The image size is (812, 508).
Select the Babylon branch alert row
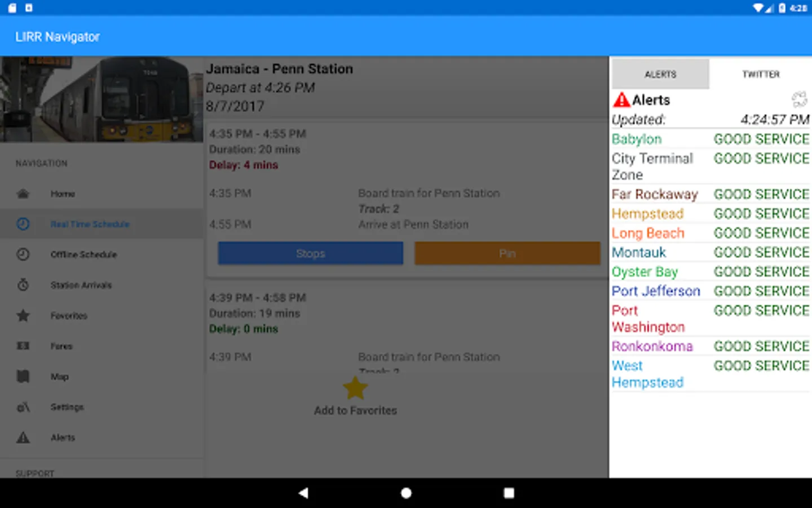click(x=710, y=139)
